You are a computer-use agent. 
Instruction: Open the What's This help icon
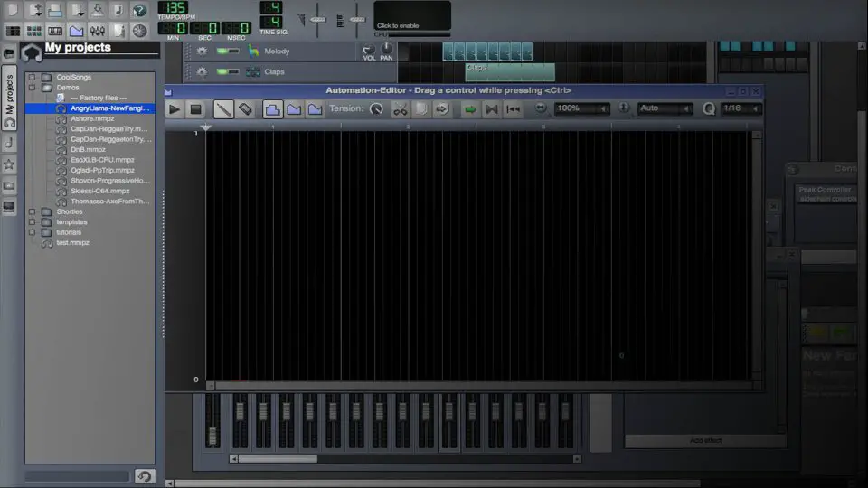point(139,9)
